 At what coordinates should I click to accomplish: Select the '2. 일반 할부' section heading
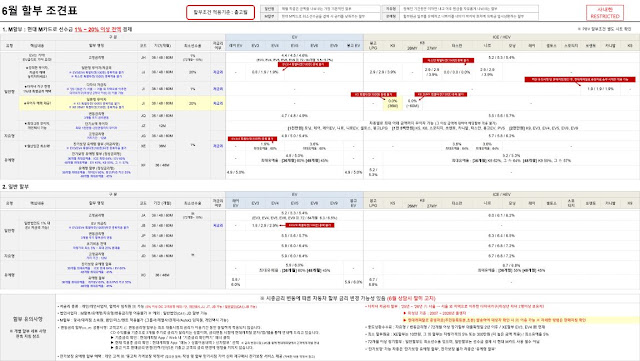pyautogui.click(x=16, y=187)
